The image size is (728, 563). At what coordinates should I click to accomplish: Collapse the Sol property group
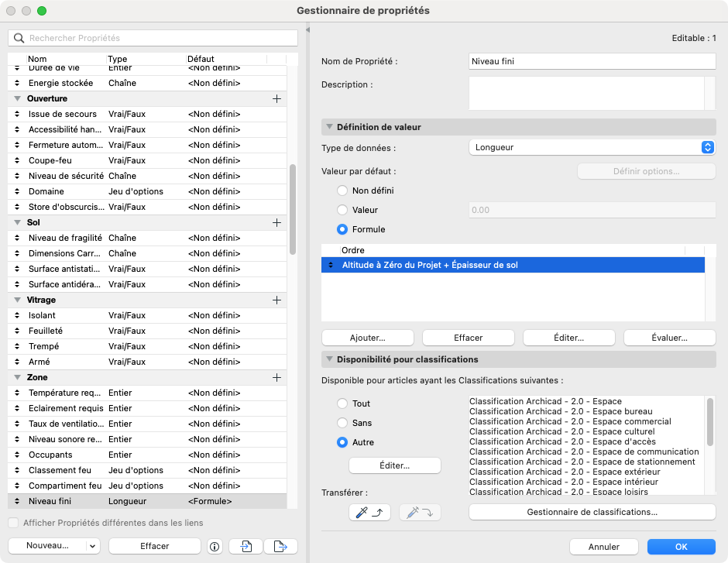click(18, 223)
